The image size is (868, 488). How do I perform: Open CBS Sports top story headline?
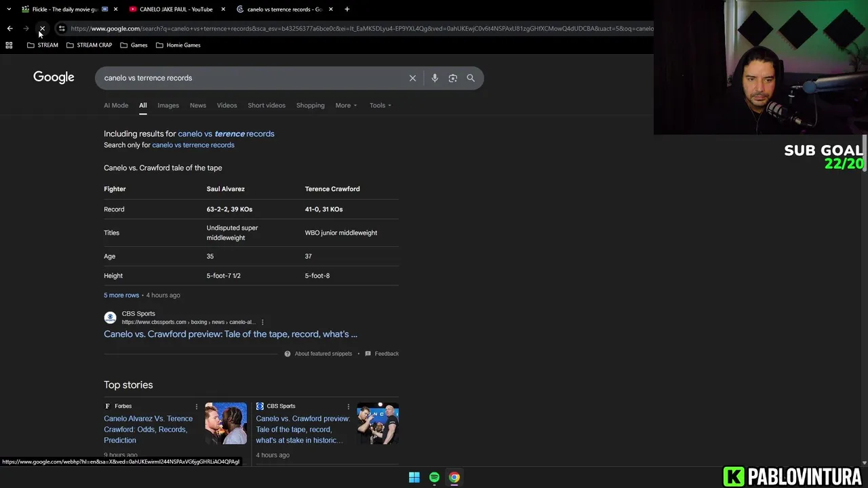coord(302,430)
